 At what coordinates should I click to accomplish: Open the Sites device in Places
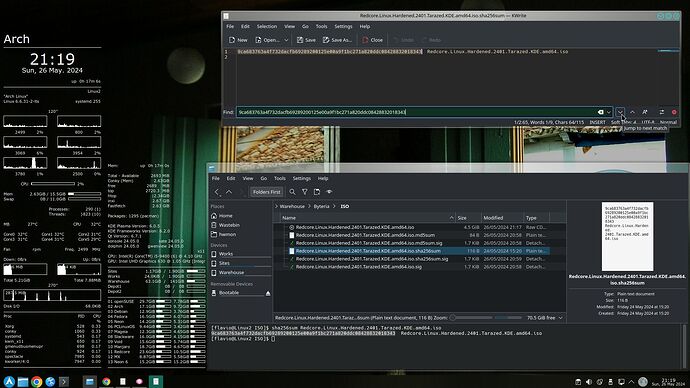(x=241, y=263)
